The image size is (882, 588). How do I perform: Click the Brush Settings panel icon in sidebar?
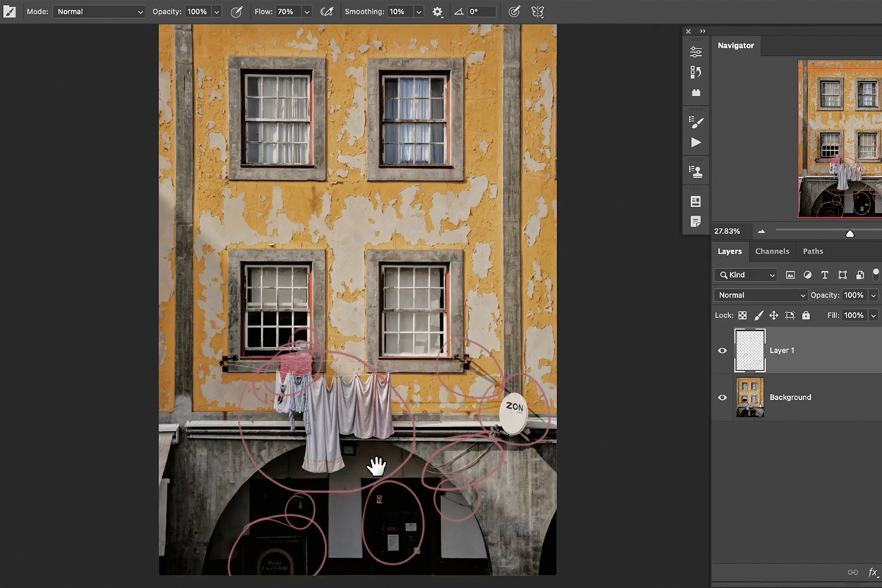[696, 120]
